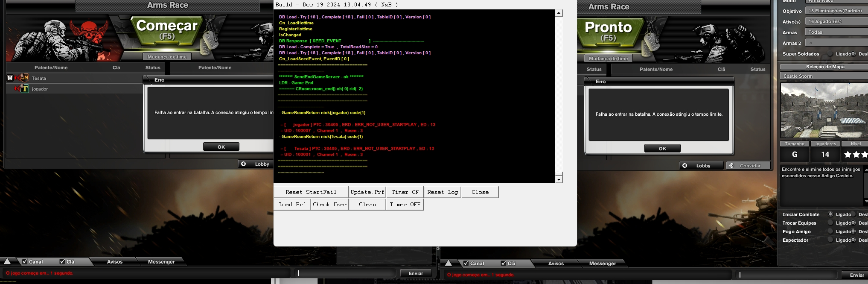Click the red mute speaker icon on Tesata's row
The image size is (868, 284).
pyautogui.click(x=17, y=78)
